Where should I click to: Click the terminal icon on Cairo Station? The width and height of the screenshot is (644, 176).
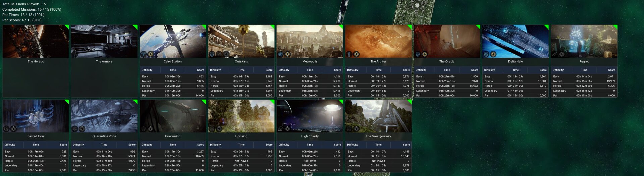pos(151,54)
